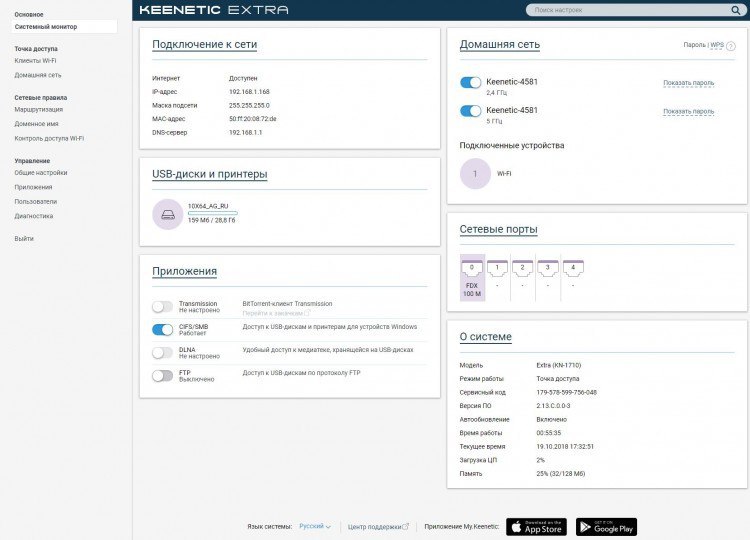Open the Центр поддержки link
The height and width of the screenshot is (540, 750).
pyautogui.click(x=378, y=527)
